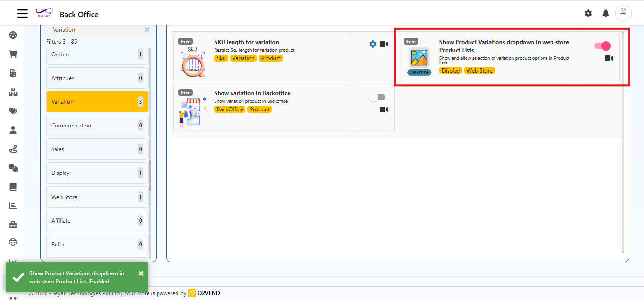This screenshot has width=644, height=300.
Task: Click the video icon on Product Variations card
Action: click(x=609, y=58)
